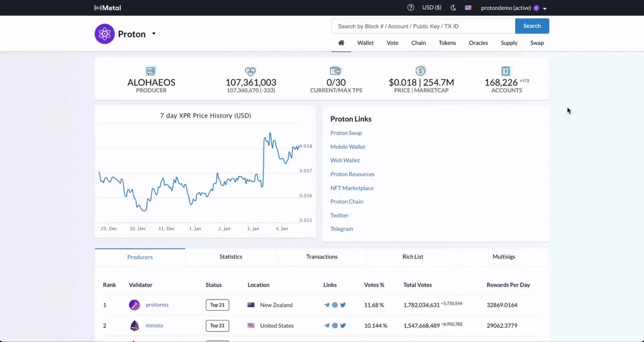The image size is (644, 342).
Task: Open the Supply menu item
Action: (x=509, y=43)
